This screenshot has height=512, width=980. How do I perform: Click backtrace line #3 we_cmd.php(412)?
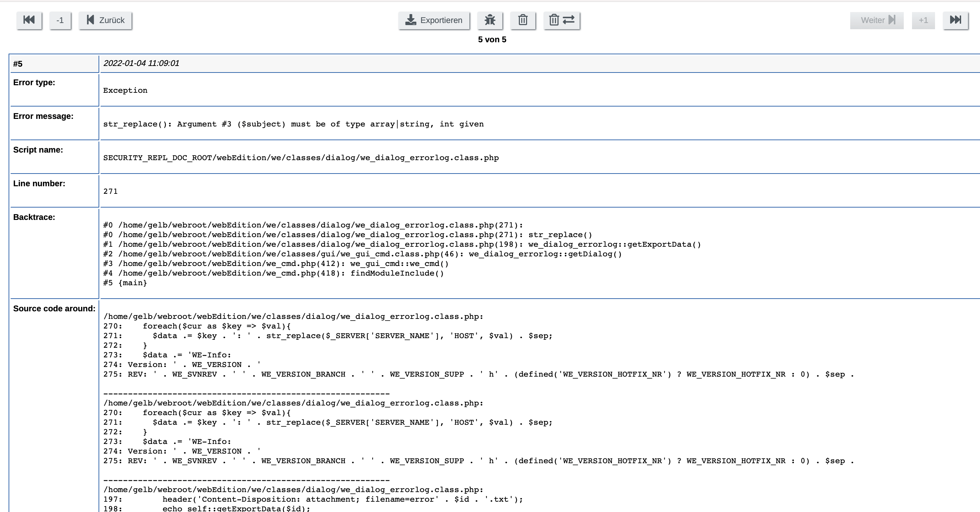pos(276,264)
